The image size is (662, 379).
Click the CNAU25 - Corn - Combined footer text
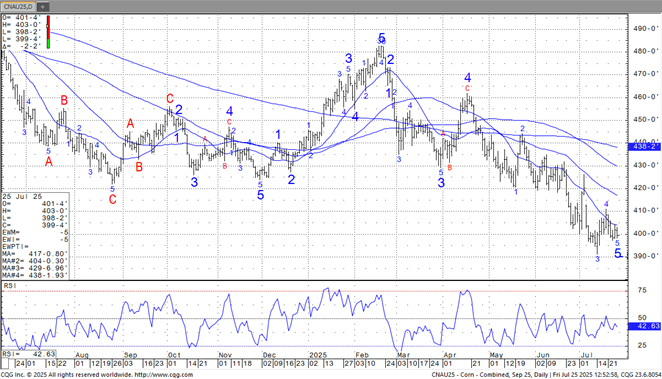coord(469,375)
